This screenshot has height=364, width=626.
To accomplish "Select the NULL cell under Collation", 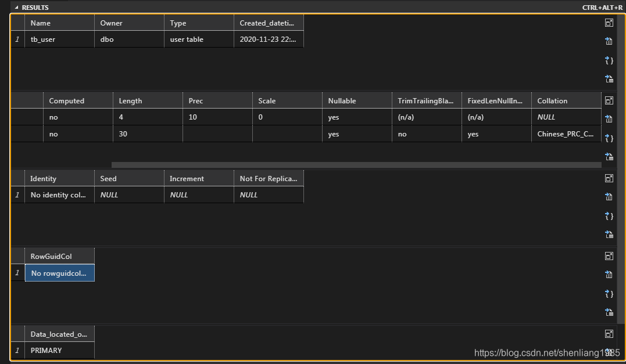I will pyautogui.click(x=566, y=117).
